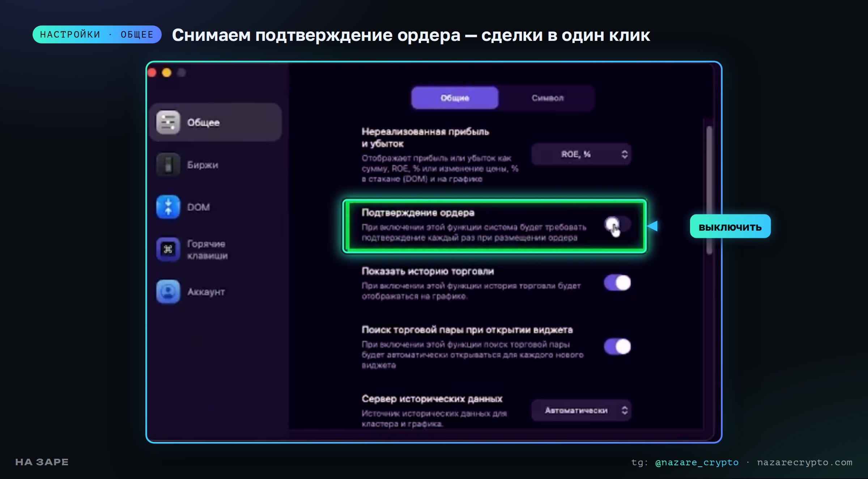Turn off the Подтверждение ордера toggle
Image resolution: width=868 pixels, height=479 pixels.
617,224
